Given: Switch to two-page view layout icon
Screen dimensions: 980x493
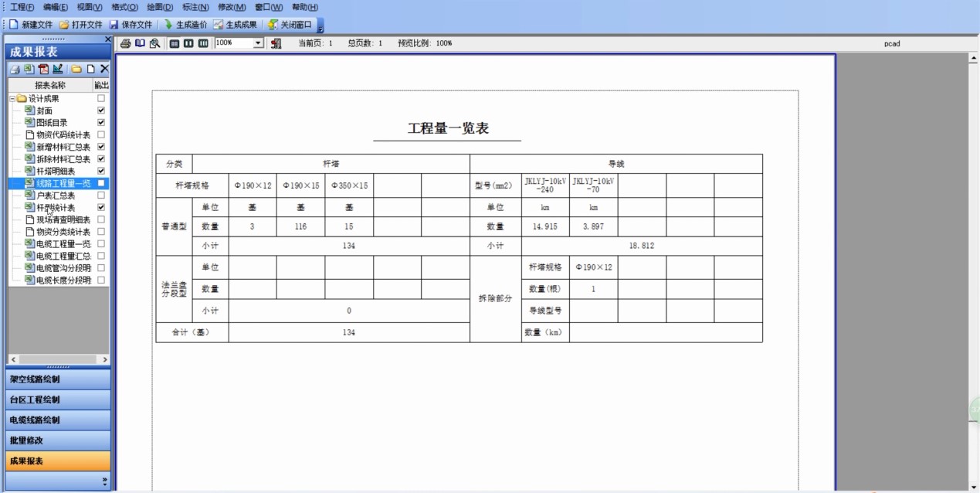Looking at the screenshot, I should [x=188, y=43].
